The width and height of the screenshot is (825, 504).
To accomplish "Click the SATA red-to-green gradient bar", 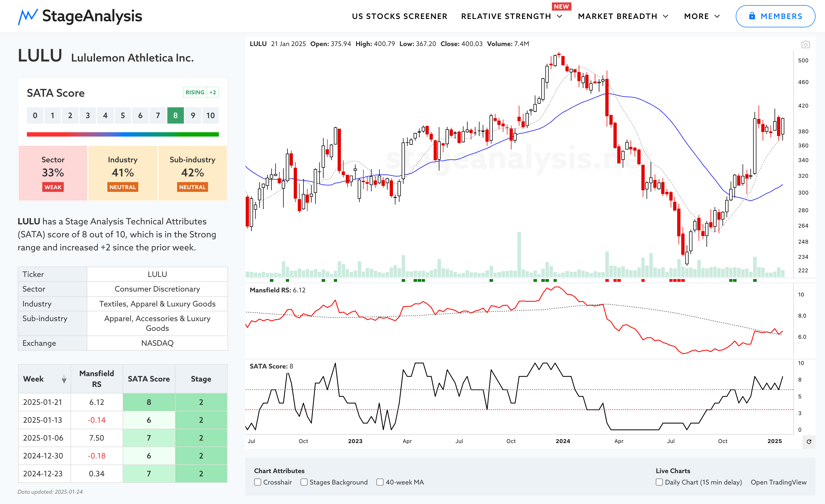I will click(123, 134).
